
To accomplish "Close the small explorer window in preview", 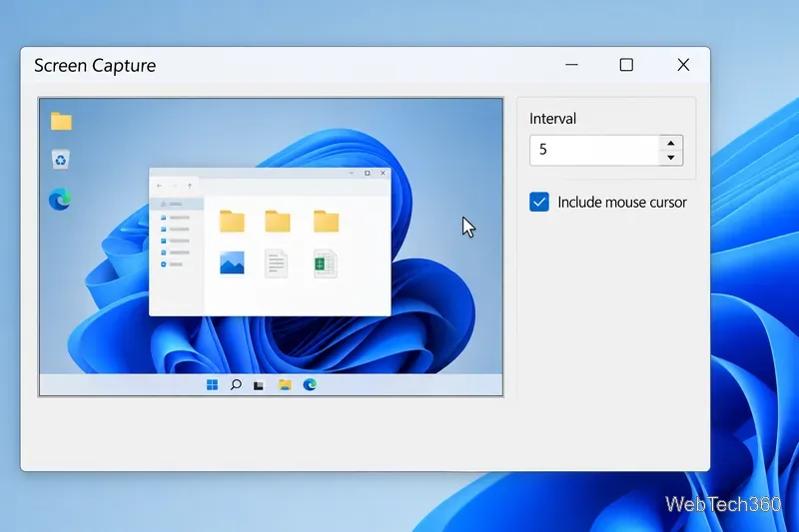I will pyautogui.click(x=383, y=173).
